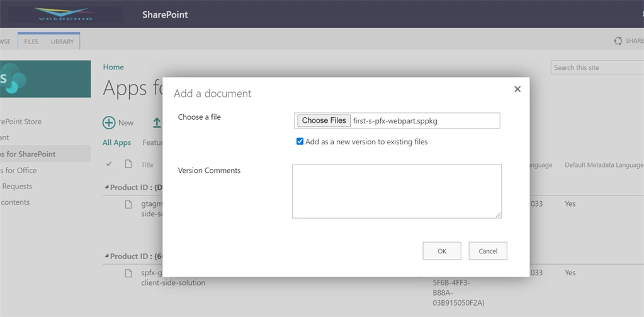Image resolution: width=644 pixels, height=317 pixels.
Task: Click the file icon for gtagm row
Action: pos(128,204)
